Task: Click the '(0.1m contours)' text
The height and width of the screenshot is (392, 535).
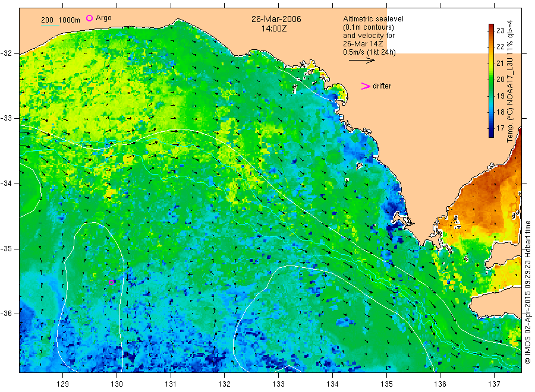Action: pyautogui.click(x=369, y=27)
